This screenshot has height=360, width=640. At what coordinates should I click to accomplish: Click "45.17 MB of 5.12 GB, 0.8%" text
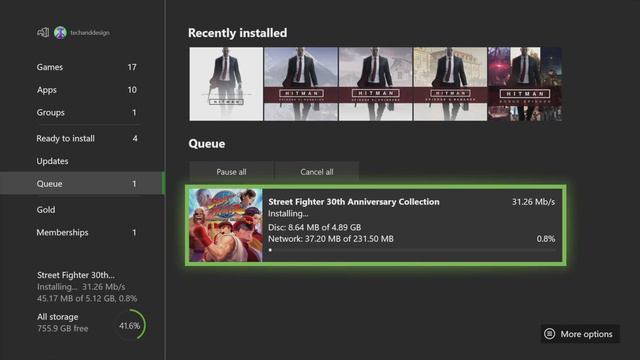tap(87, 298)
